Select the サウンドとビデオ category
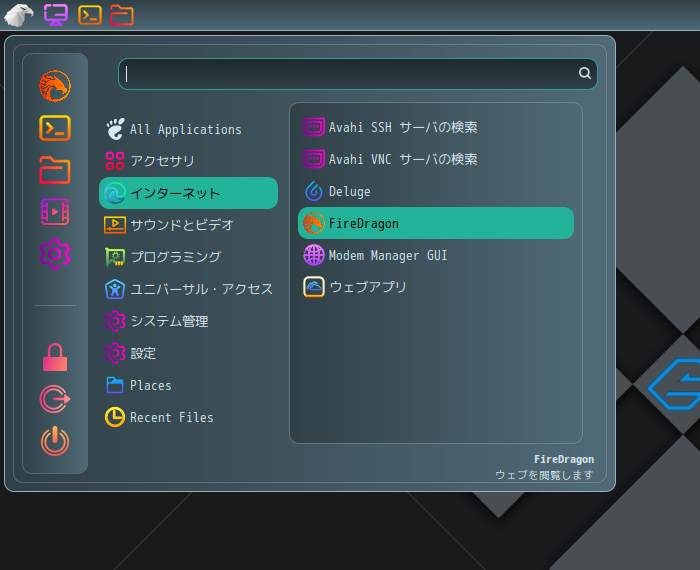700x570 pixels. [x=188, y=225]
